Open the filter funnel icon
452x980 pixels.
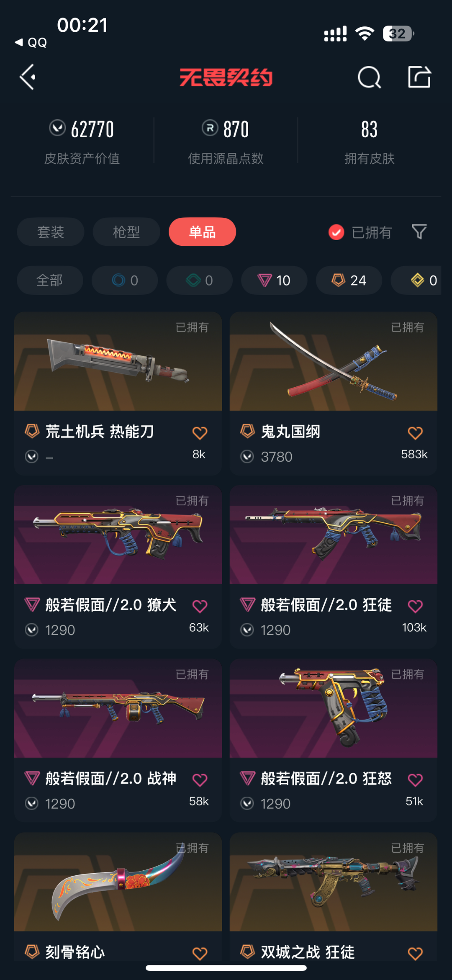419,231
